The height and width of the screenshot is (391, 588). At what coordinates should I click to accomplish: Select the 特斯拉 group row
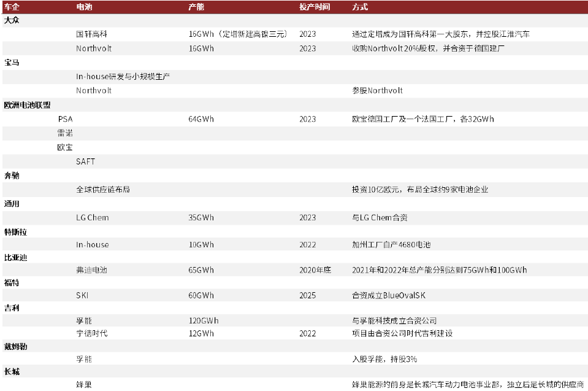click(x=295, y=232)
